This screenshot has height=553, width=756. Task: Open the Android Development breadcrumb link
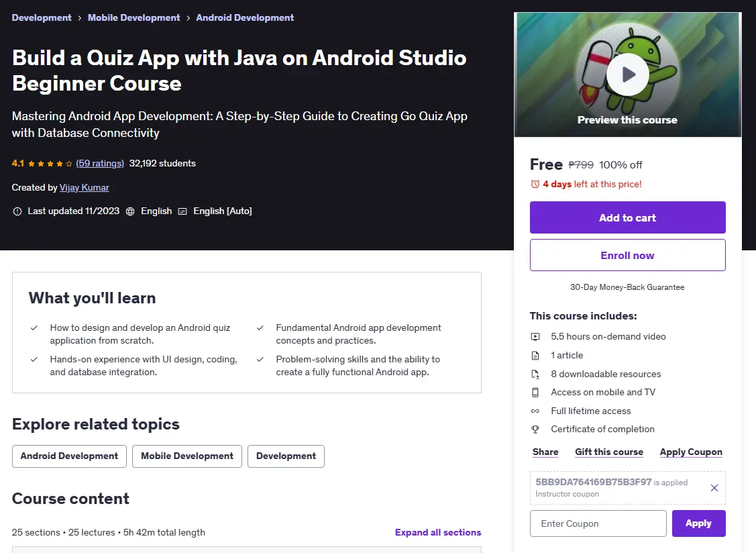pyautogui.click(x=245, y=18)
